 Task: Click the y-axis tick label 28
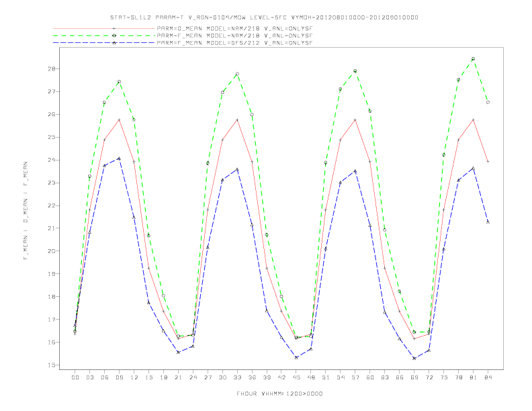click(53, 69)
